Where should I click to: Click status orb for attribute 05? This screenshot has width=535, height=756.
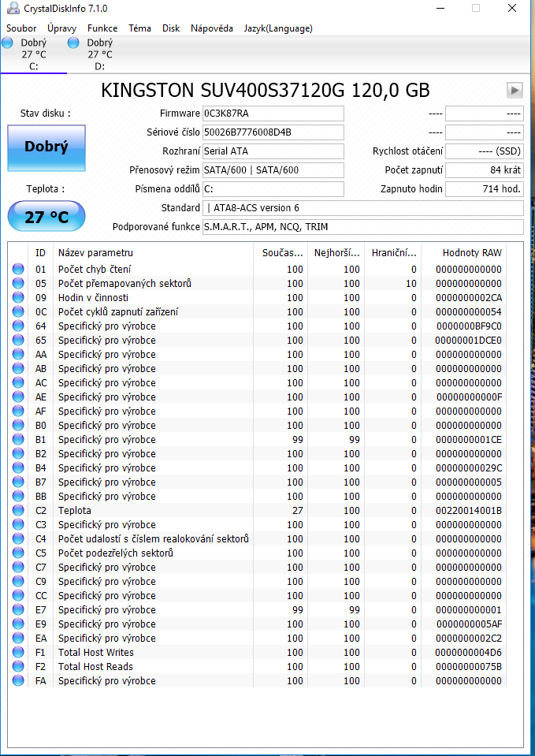point(18,283)
